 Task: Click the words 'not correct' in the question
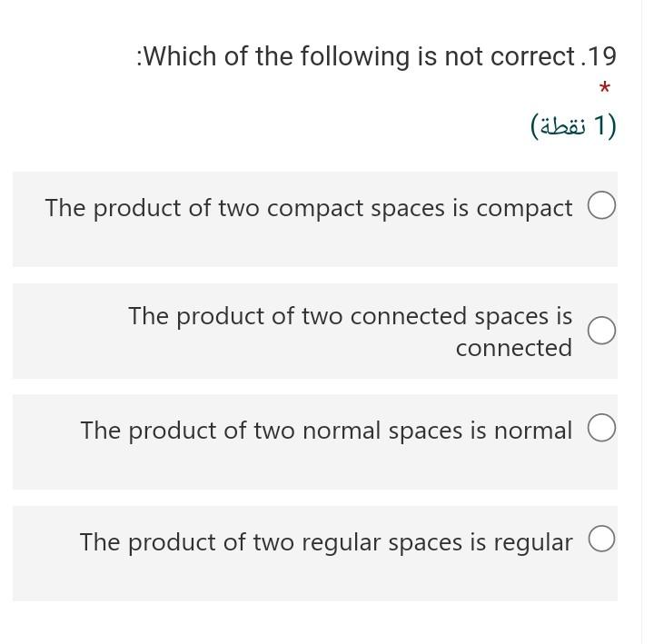[510, 56]
